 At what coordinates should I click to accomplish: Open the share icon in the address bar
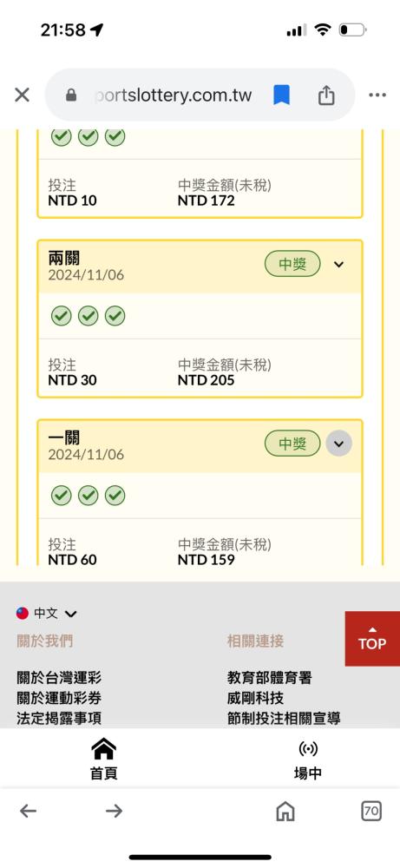(x=326, y=95)
